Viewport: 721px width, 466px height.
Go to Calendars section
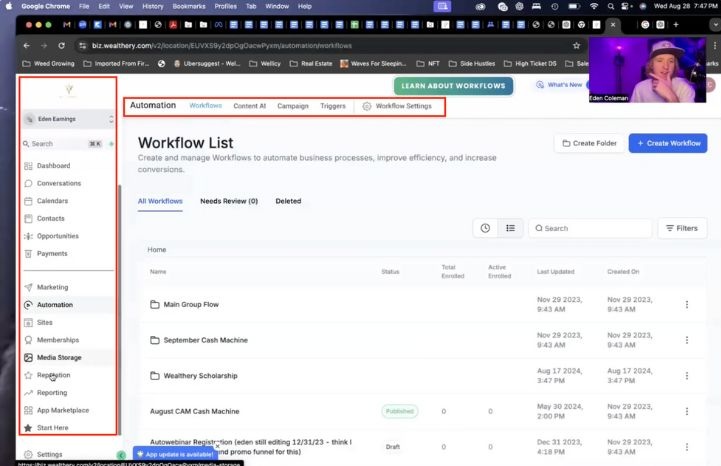[x=53, y=201]
